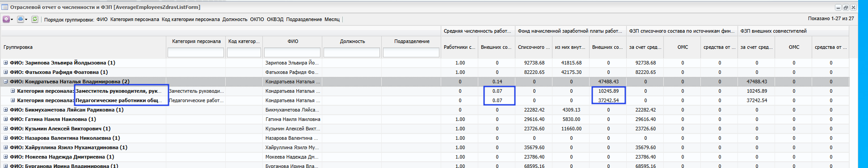Select Должность grouping order item
The height and width of the screenshot is (168, 868).
click(235, 19)
